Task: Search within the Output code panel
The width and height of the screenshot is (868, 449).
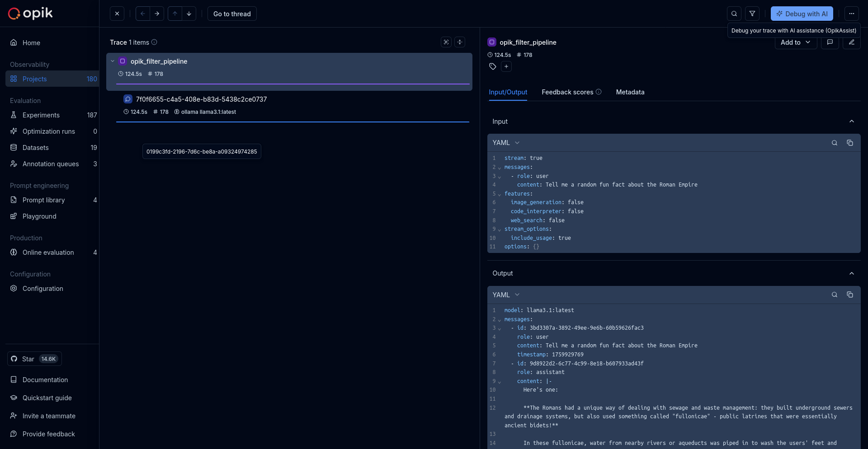Action: pyautogui.click(x=834, y=295)
